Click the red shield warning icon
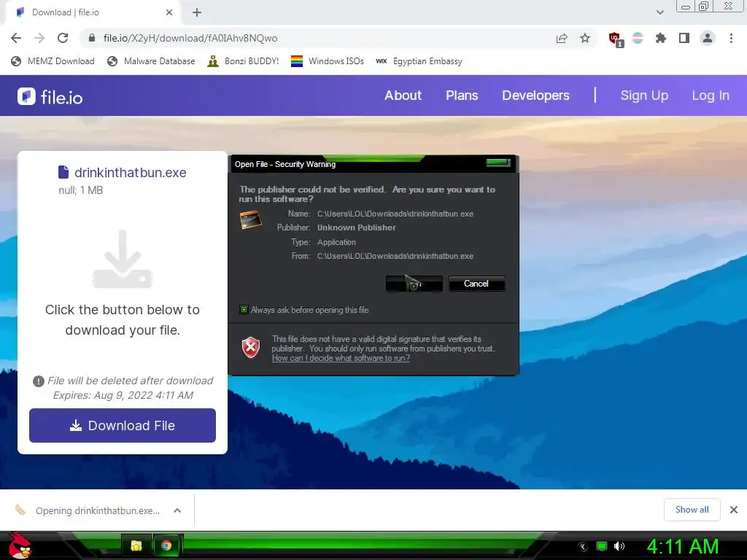Viewport: 747px width, 560px height. point(251,347)
